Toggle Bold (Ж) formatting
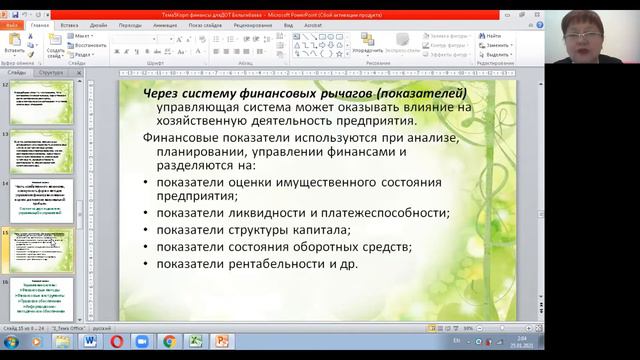The image size is (640, 360). (x=117, y=52)
